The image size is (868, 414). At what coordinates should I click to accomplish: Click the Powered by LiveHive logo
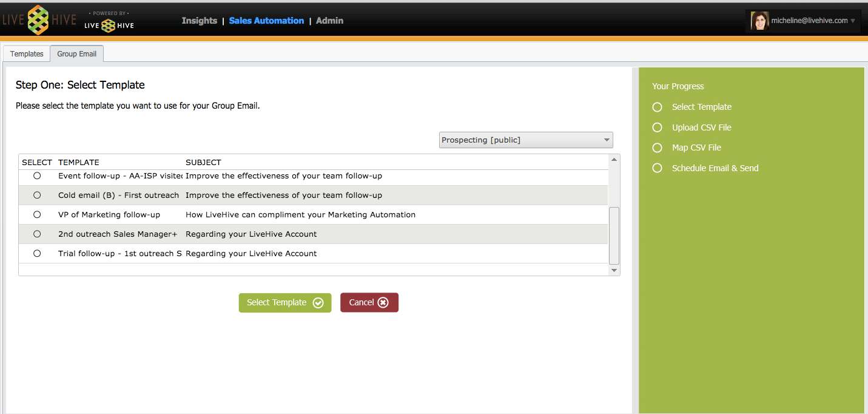click(109, 22)
